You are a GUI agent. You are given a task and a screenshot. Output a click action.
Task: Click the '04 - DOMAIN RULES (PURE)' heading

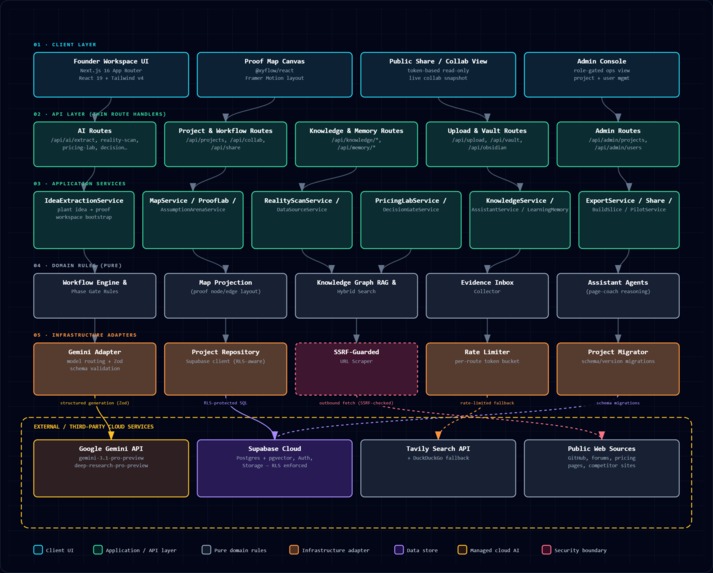point(77,266)
